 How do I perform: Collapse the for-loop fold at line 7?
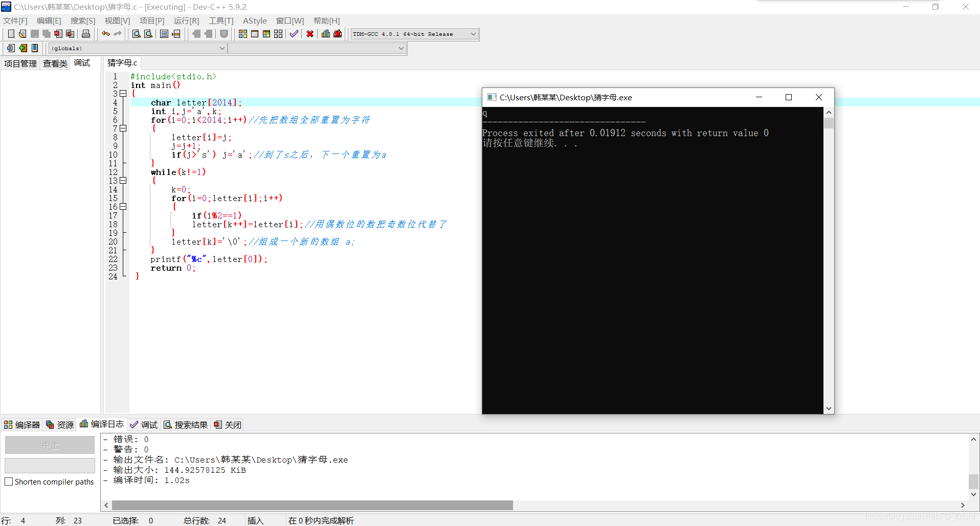pos(123,128)
